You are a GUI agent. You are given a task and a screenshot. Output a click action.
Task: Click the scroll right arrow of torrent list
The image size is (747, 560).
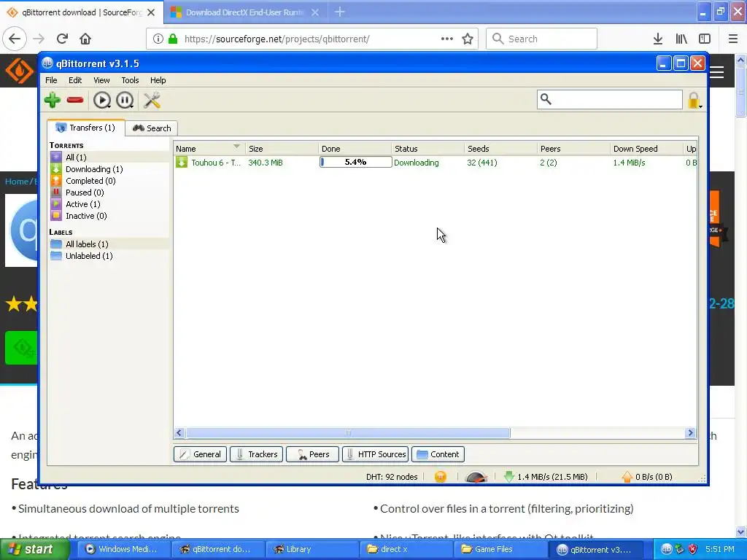[x=690, y=433]
